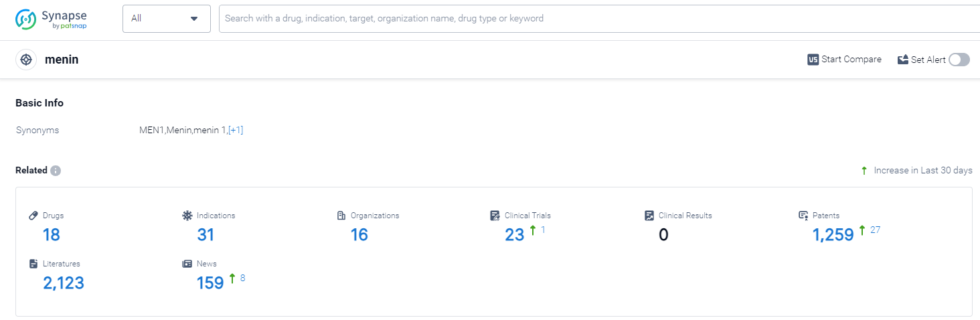Expand synonyms with the [+1] link
This screenshot has height=320, width=980.
pos(236,131)
